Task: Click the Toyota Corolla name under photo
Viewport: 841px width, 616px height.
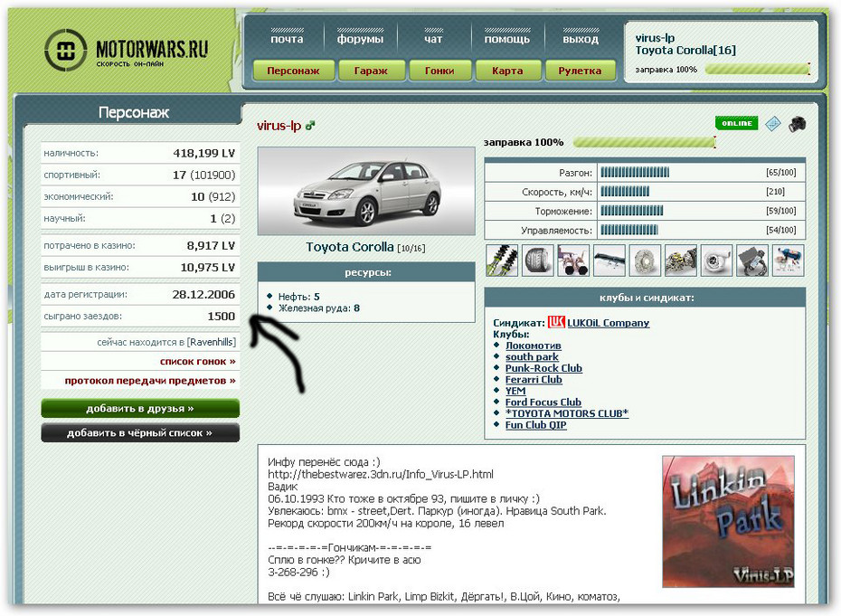Action: pos(350,247)
